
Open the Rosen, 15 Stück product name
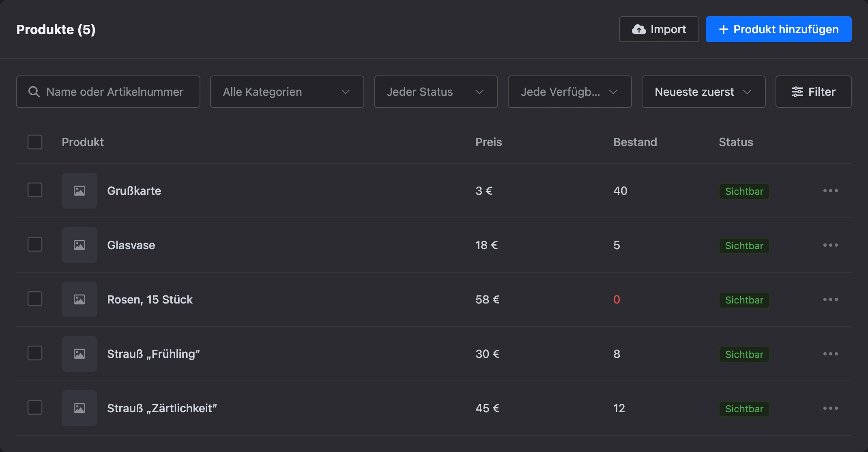click(150, 299)
